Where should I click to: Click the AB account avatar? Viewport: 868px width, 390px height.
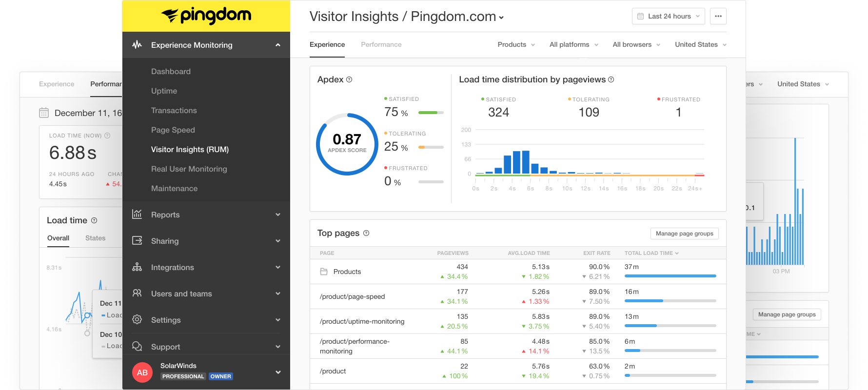click(x=142, y=372)
